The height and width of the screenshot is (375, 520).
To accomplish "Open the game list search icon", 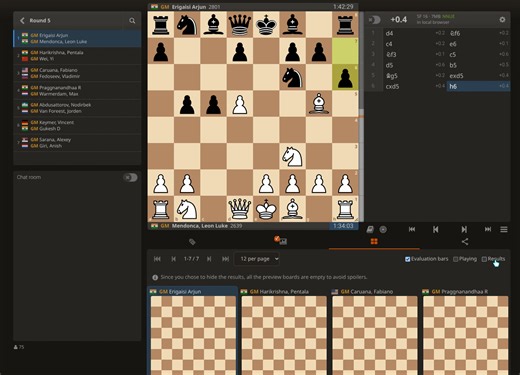I will [x=132, y=21].
